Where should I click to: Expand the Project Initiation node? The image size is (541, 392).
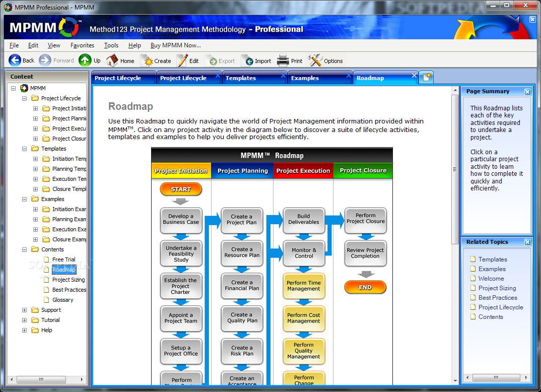(x=35, y=108)
